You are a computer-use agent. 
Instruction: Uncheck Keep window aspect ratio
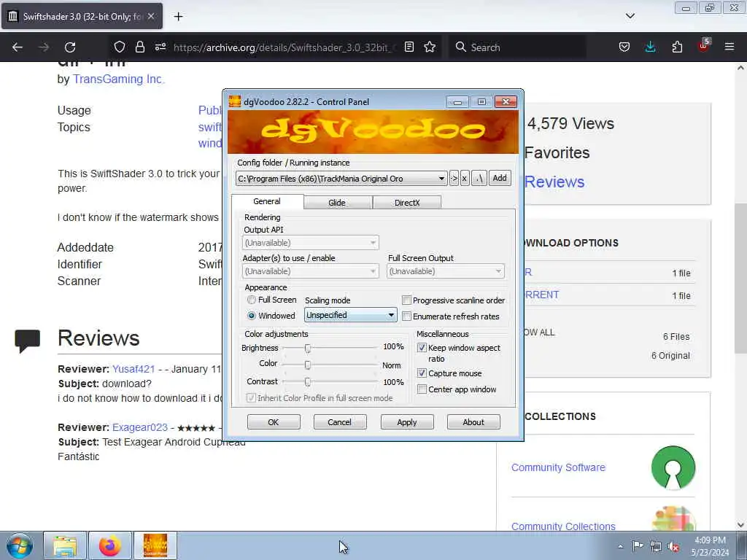[x=422, y=348]
